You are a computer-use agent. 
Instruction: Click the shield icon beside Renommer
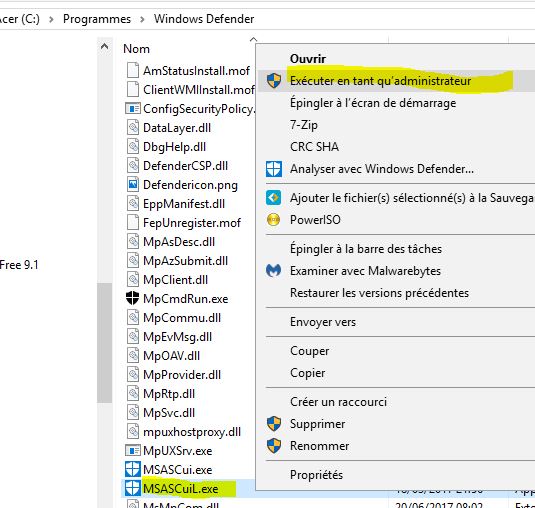(274, 446)
